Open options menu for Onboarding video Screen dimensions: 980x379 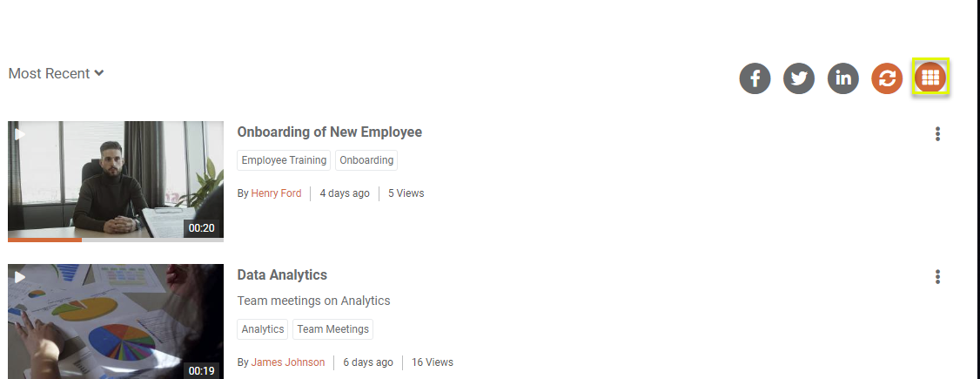click(937, 133)
